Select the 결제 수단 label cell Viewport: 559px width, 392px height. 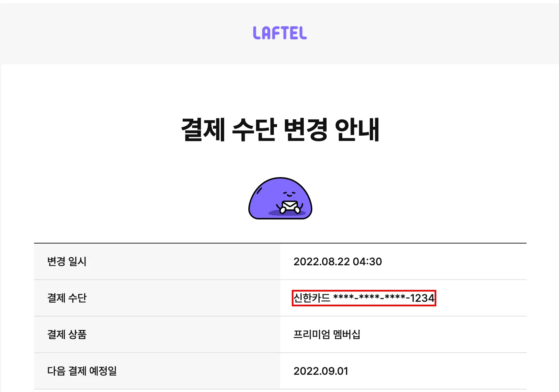pos(157,298)
